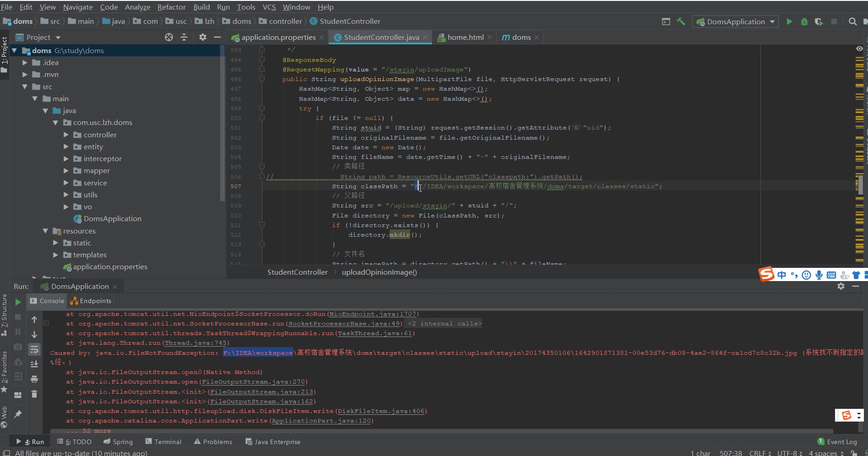
Task: Click the editor vertical scrollbar thumb
Action: click(x=861, y=185)
